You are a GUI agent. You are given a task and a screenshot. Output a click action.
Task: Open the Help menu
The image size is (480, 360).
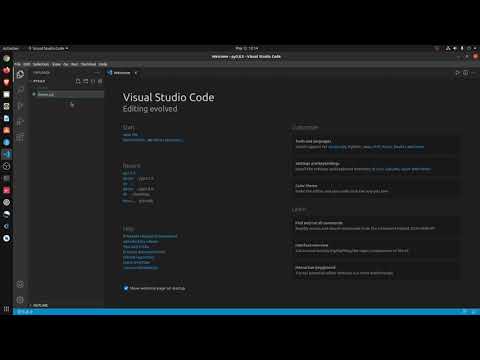[x=103, y=64]
